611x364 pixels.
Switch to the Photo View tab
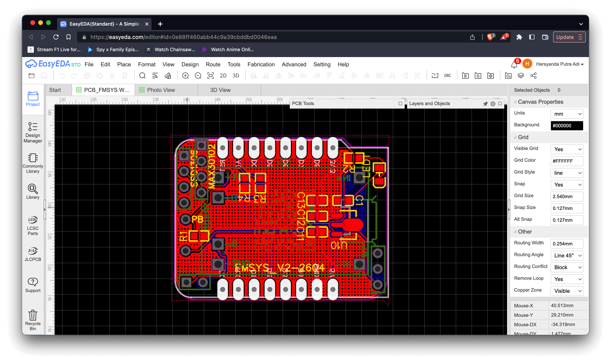pyautogui.click(x=161, y=90)
